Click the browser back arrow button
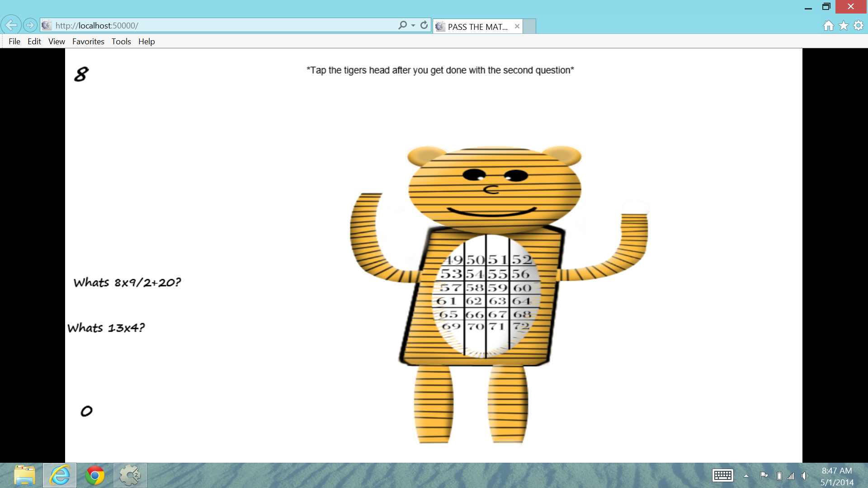868x488 pixels. (11, 25)
